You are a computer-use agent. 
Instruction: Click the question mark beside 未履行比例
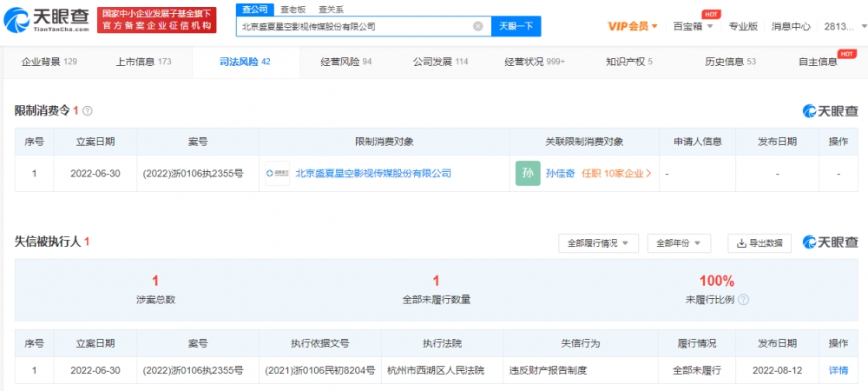tap(744, 300)
